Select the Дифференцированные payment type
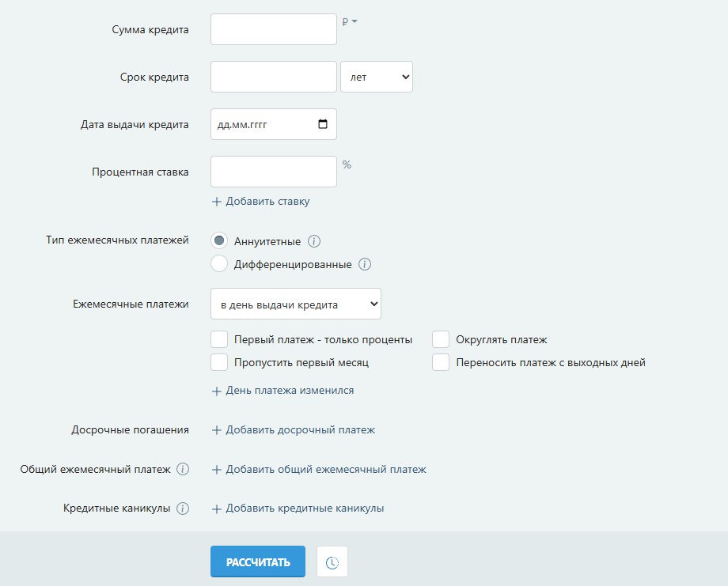 (x=220, y=264)
